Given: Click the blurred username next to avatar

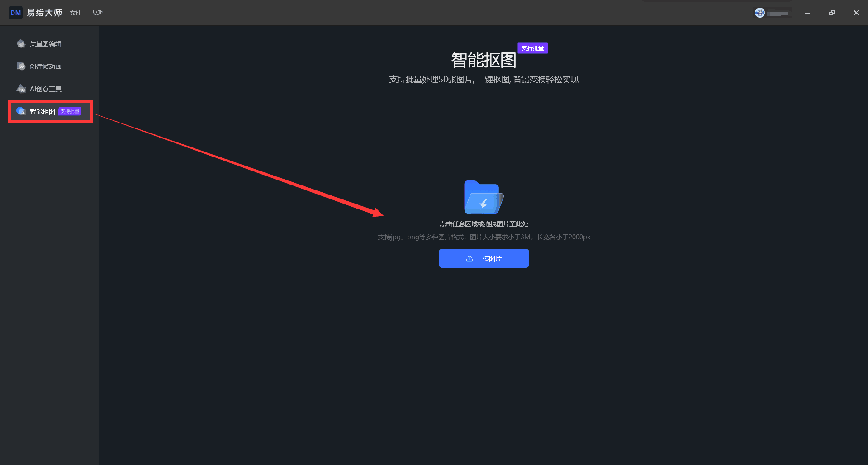Looking at the screenshot, I should (x=778, y=14).
